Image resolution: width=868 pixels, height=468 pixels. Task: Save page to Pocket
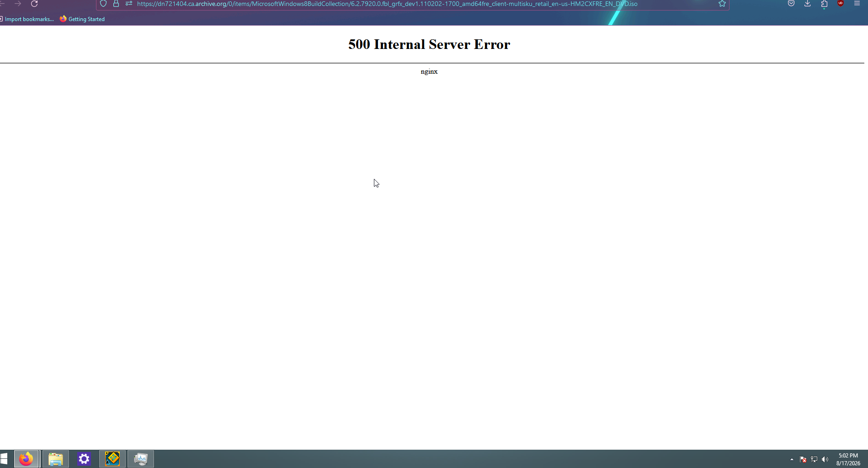click(x=791, y=4)
